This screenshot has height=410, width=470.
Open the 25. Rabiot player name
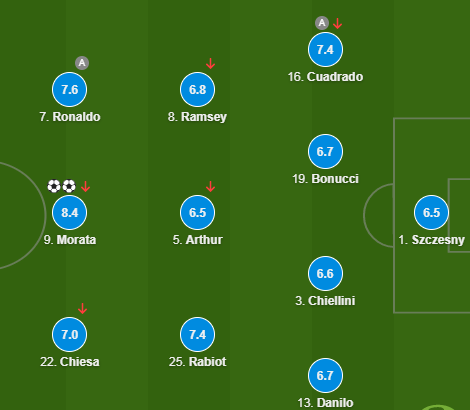click(197, 362)
